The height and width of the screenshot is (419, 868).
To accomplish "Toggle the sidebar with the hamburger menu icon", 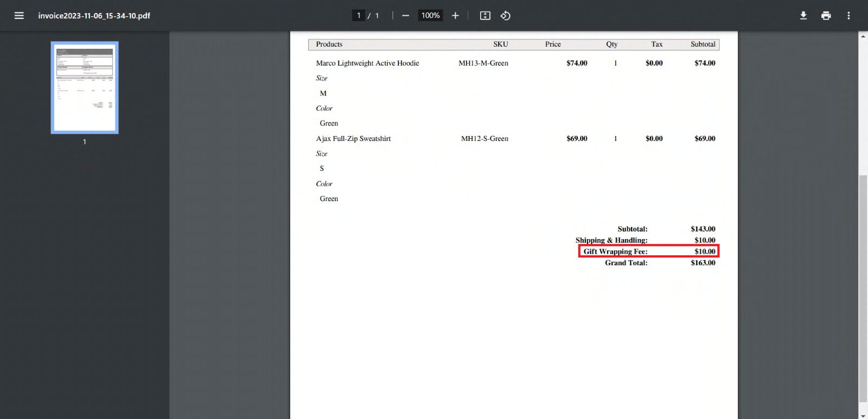I will pos(19,16).
